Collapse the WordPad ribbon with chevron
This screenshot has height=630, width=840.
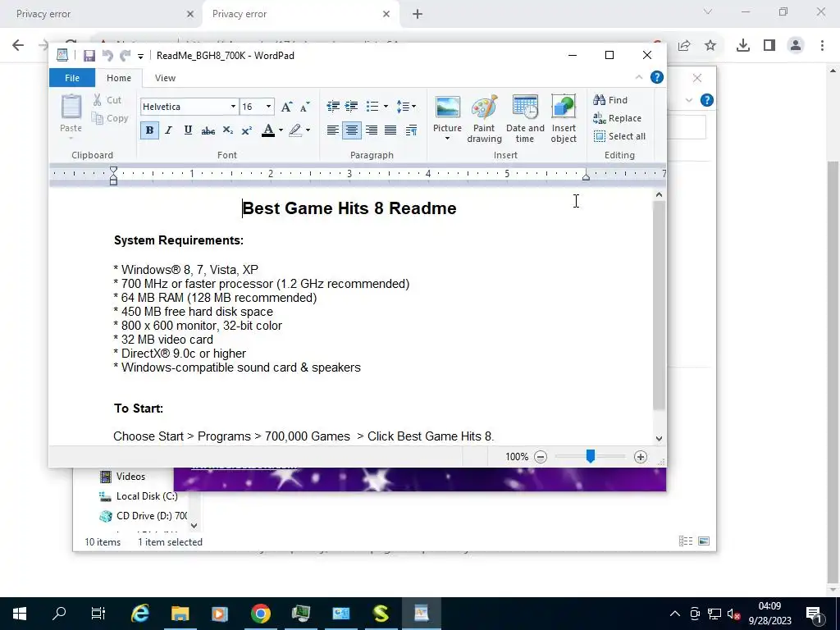pos(638,78)
